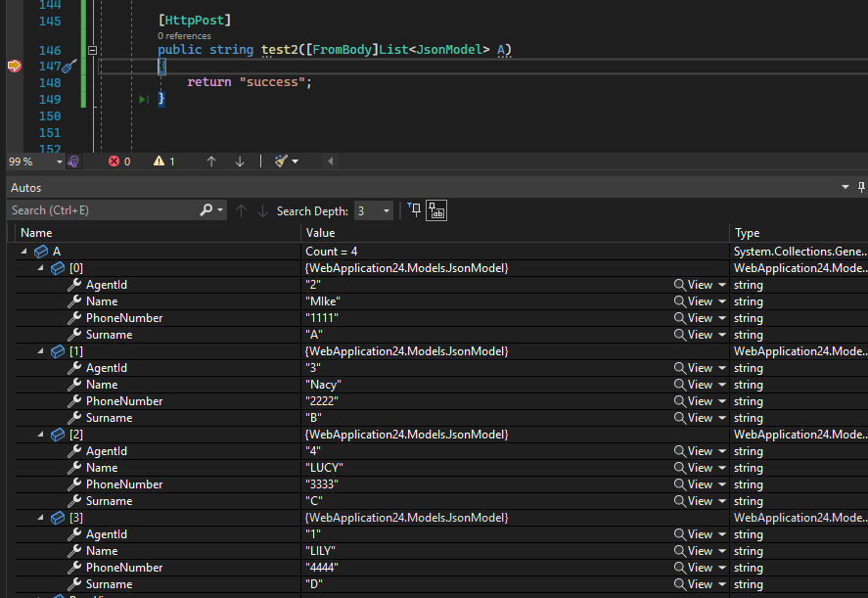Image resolution: width=868 pixels, height=598 pixels.
Task: Click the horizontal scroll left arrow
Action: [331, 161]
